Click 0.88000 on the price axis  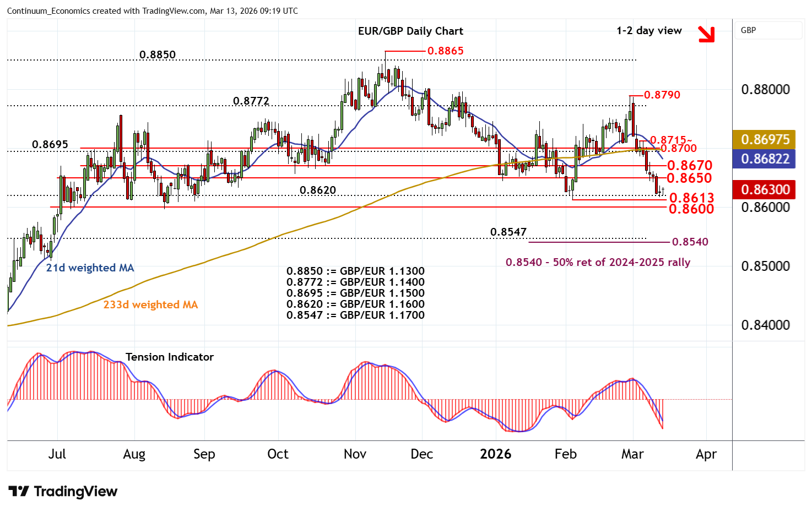[765, 90]
